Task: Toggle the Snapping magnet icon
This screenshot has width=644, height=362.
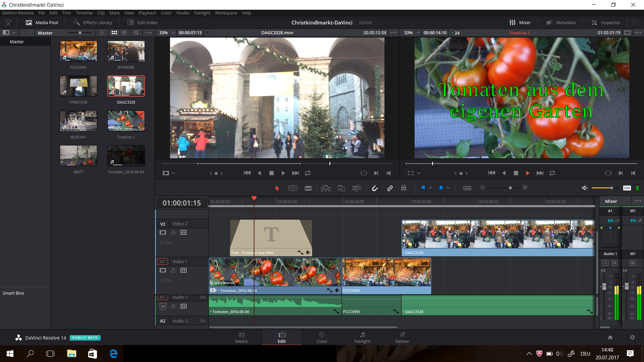Action: (x=375, y=188)
